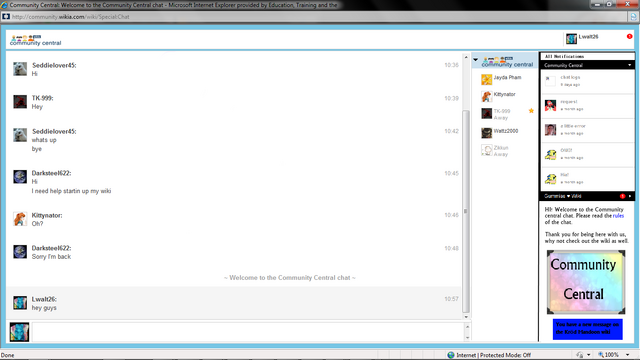This screenshot has height=360, width=640.
Task: Click the compatibility icon at address bar end
Action: 633,17
